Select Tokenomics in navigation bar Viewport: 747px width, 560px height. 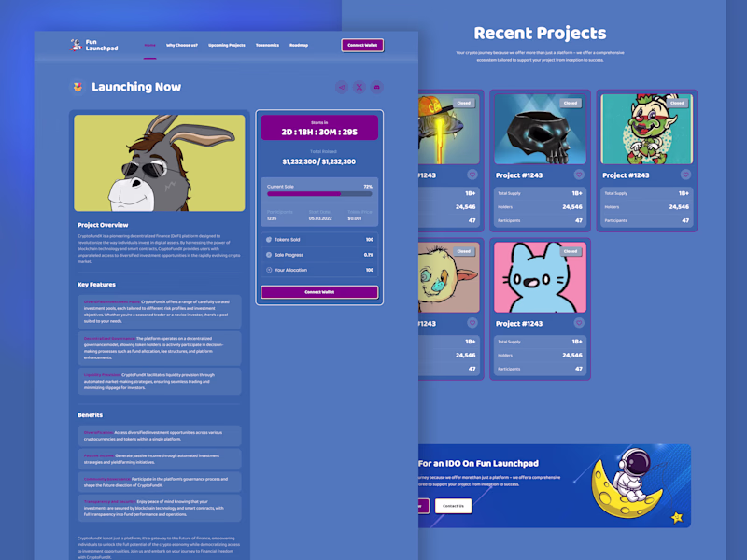pos(267,45)
